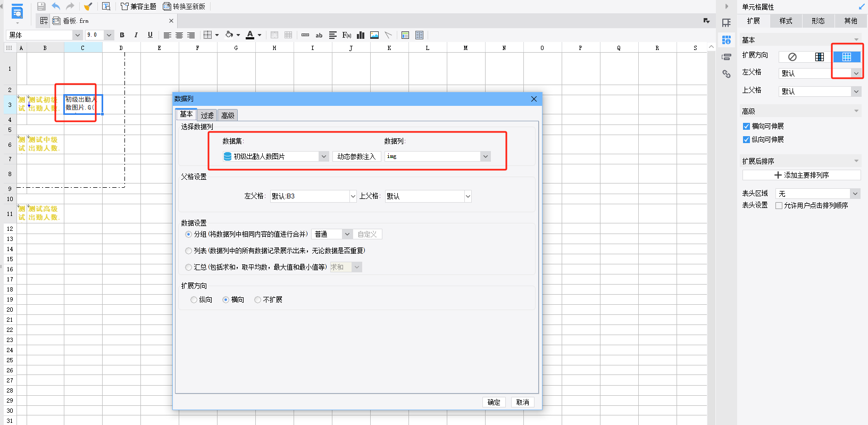Expand the 数据列 img dropdown

485,156
